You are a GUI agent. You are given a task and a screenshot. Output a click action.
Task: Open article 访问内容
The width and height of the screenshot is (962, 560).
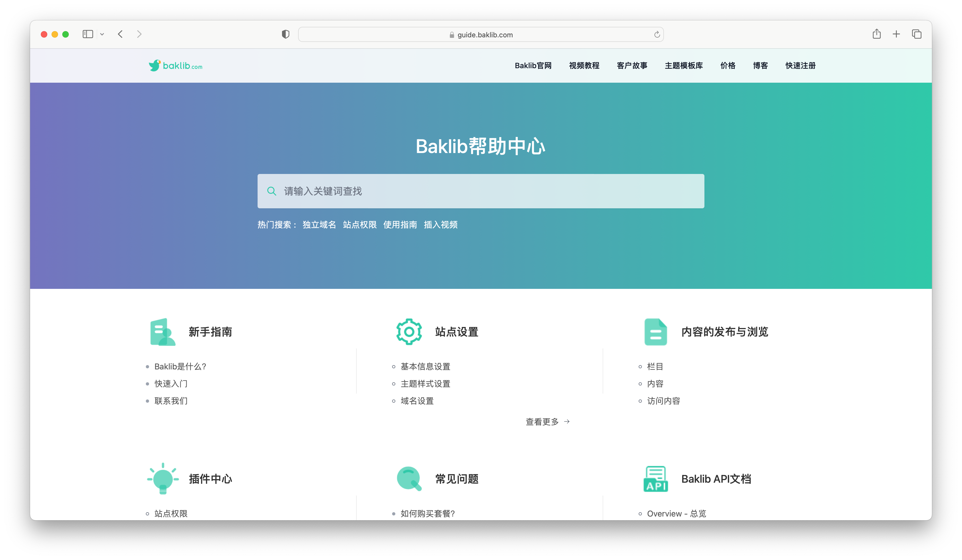[x=663, y=401]
